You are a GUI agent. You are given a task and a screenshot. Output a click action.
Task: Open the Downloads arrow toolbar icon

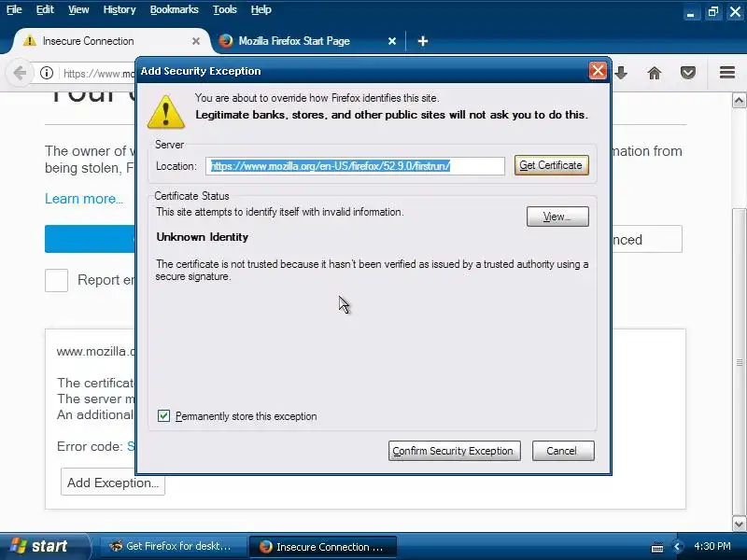[621, 73]
